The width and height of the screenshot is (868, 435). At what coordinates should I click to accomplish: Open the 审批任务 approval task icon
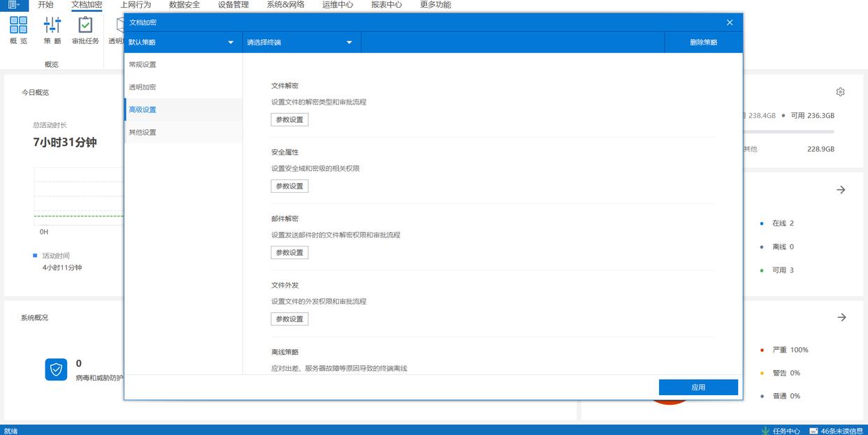tap(85, 25)
